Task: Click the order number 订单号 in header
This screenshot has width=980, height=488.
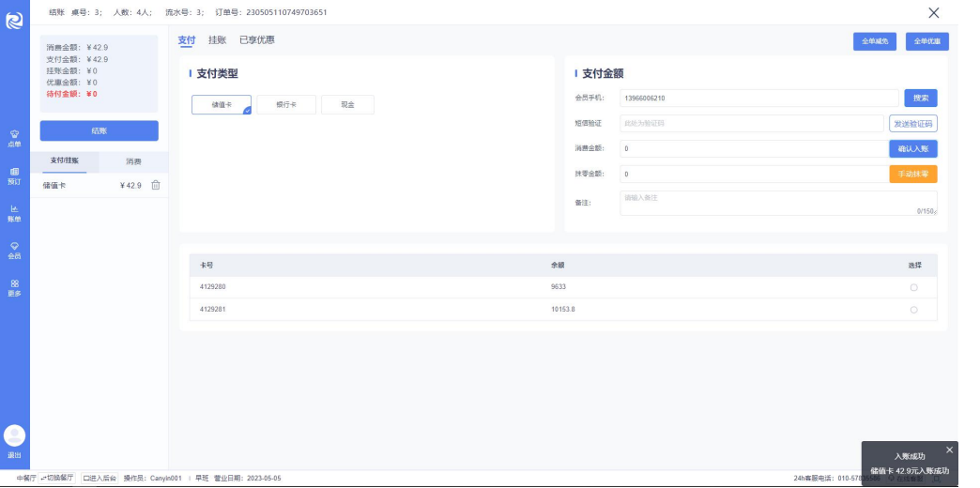Action: tap(270, 12)
